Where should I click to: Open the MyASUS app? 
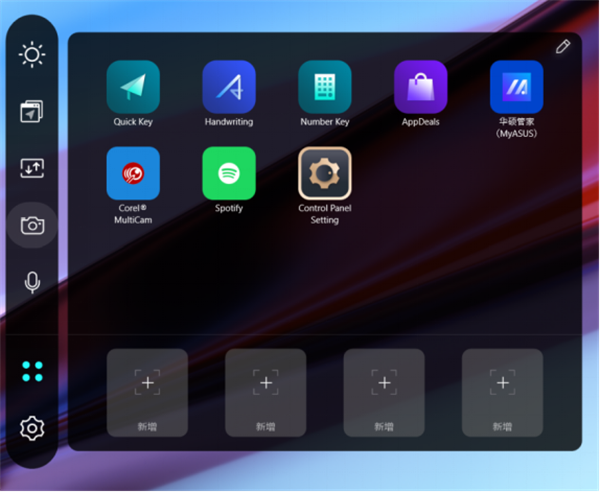click(x=516, y=87)
